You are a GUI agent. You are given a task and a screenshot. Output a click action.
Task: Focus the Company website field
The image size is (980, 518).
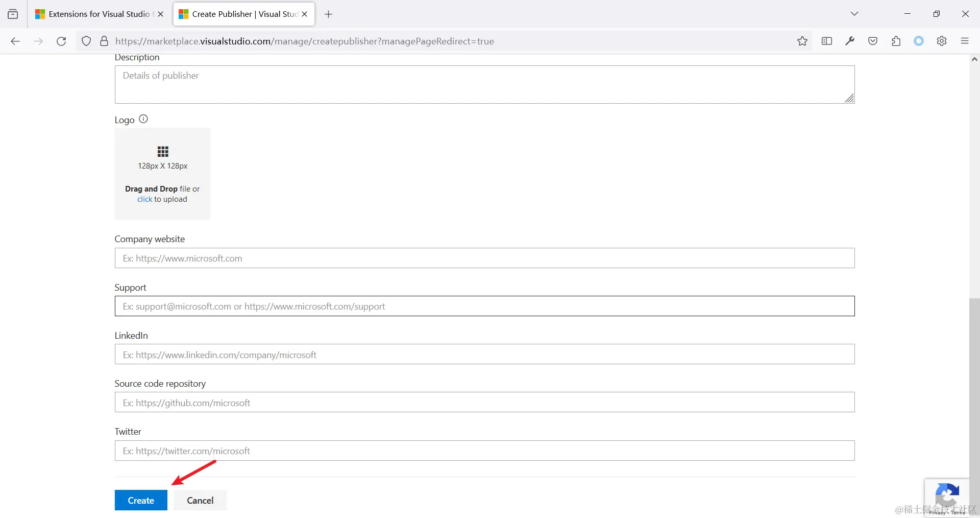[484, 258]
